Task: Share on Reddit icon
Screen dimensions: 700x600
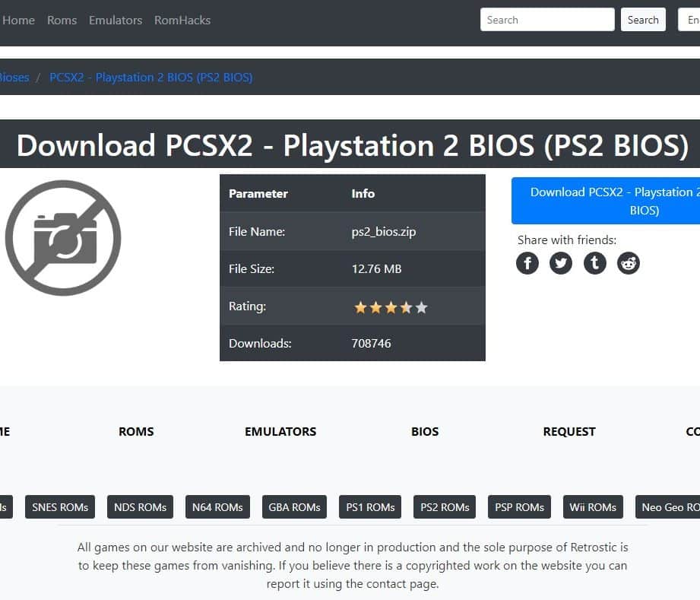Action: click(x=628, y=263)
